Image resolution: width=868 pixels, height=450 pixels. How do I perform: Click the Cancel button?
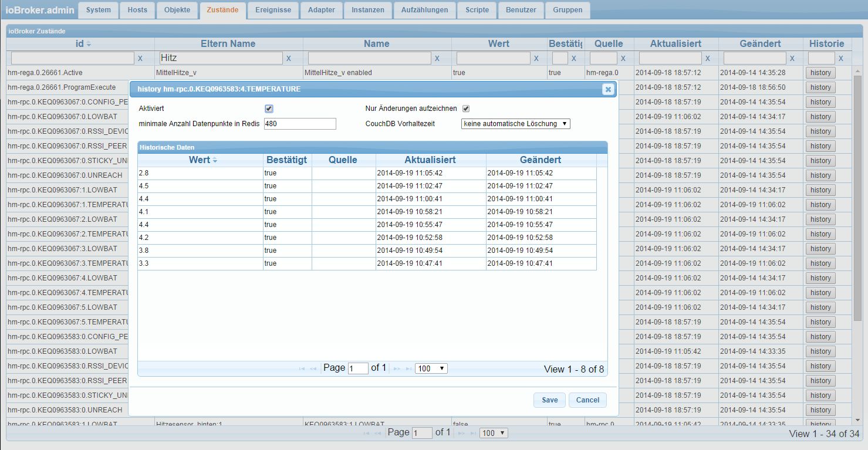tap(587, 400)
